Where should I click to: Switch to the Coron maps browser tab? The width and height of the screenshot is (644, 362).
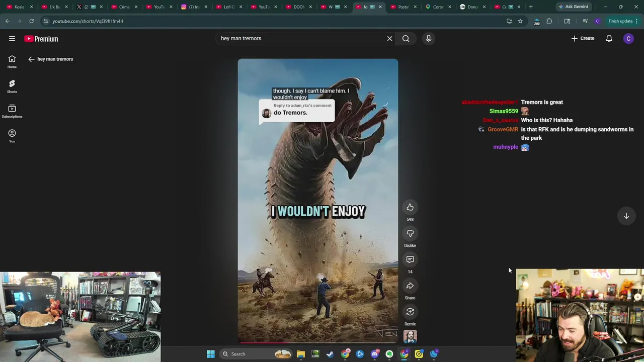point(438,7)
